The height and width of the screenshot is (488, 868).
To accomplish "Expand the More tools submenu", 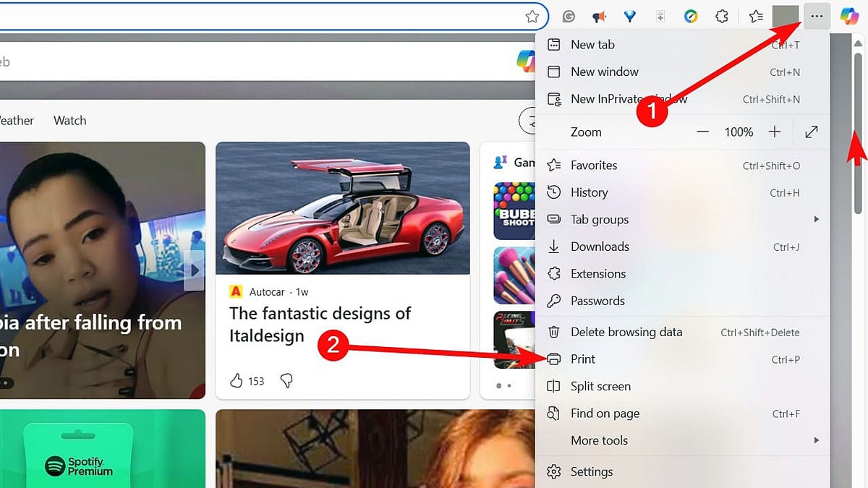I will 599,440.
